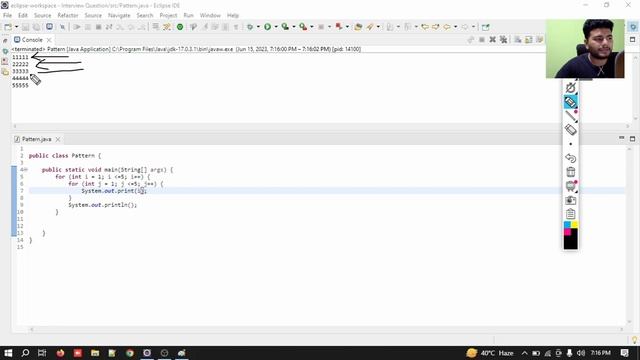Image resolution: width=640 pixels, height=360 pixels.
Task: Click the Java perspective button at top right
Action: (633, 27)
